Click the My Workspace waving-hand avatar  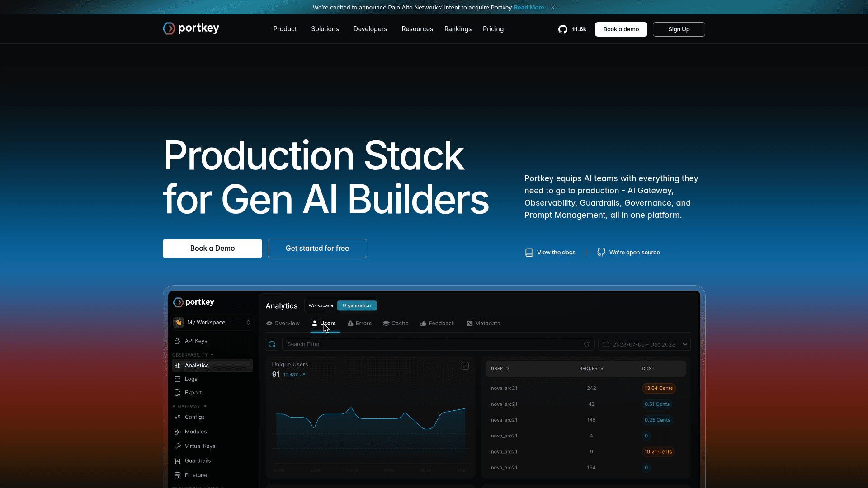(179, 322)
